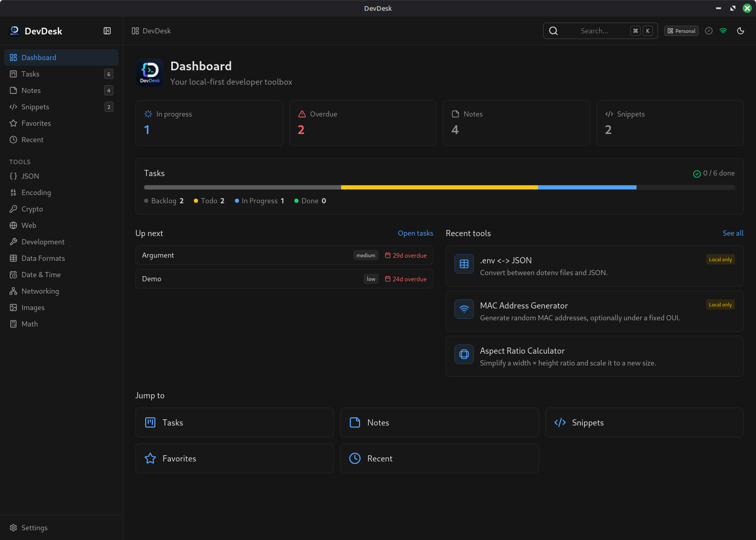Click the Tasks progress bar
Viewport: 756px width, 540px height.
440,187
